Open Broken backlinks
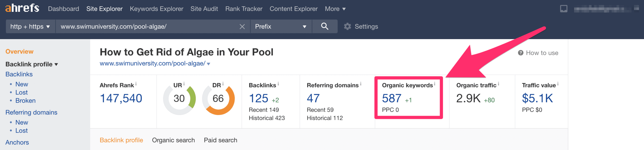 pyautogui.click(x=25, y=101)
